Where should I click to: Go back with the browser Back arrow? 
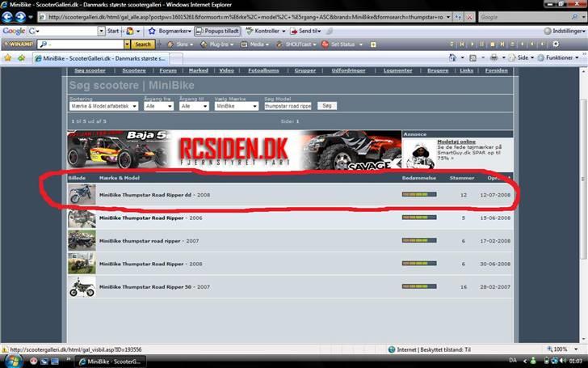coord(7,17)
